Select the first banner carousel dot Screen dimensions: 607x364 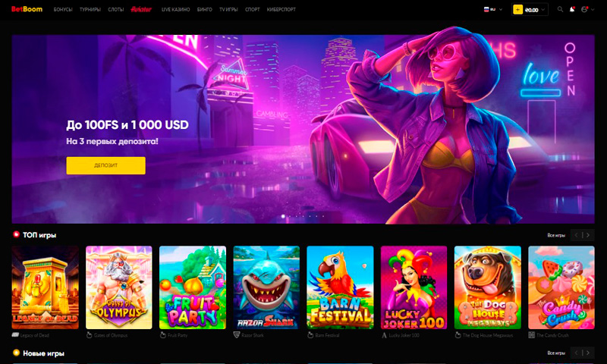[x=283, y=216]
